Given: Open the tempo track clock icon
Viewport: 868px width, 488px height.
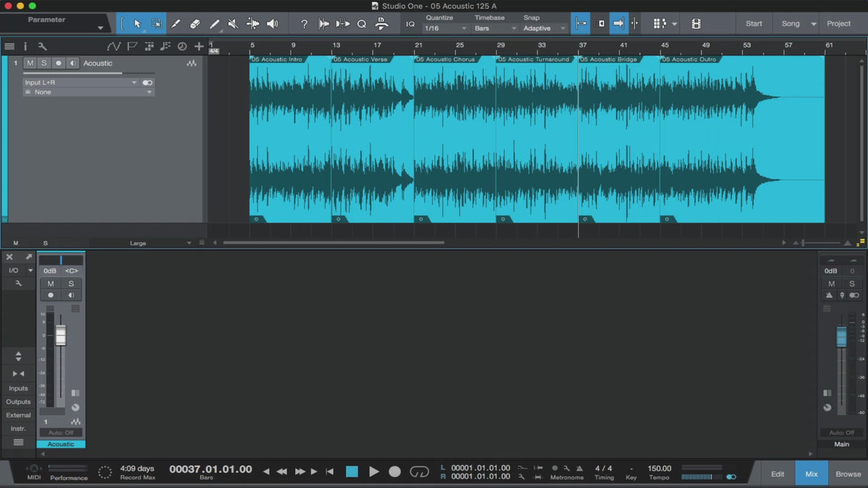Looking at the screenshot, I should pyautogui.click(x=182, y=46).
